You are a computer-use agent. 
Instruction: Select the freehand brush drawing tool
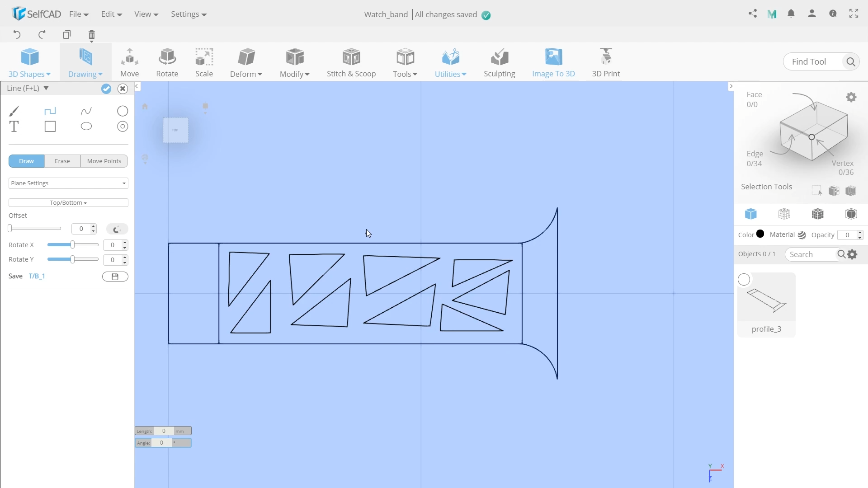[14, 111]
